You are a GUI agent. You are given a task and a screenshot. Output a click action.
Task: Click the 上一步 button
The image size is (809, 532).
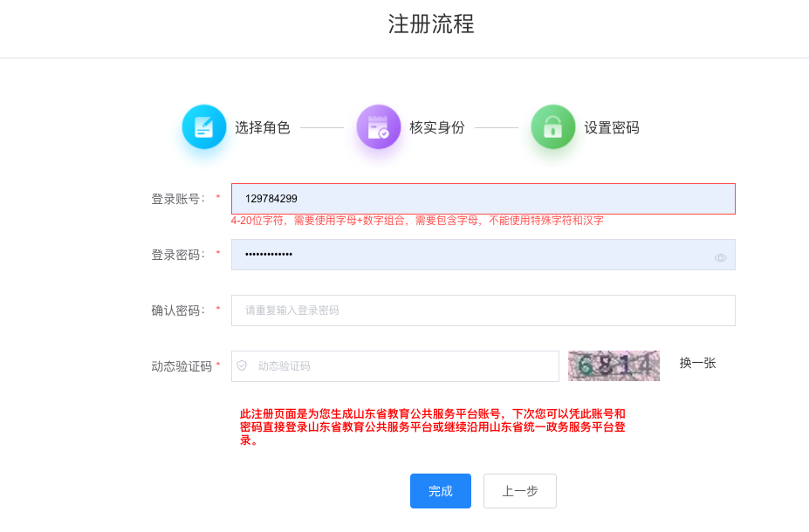pyautogui.click(x=519, y=491)
